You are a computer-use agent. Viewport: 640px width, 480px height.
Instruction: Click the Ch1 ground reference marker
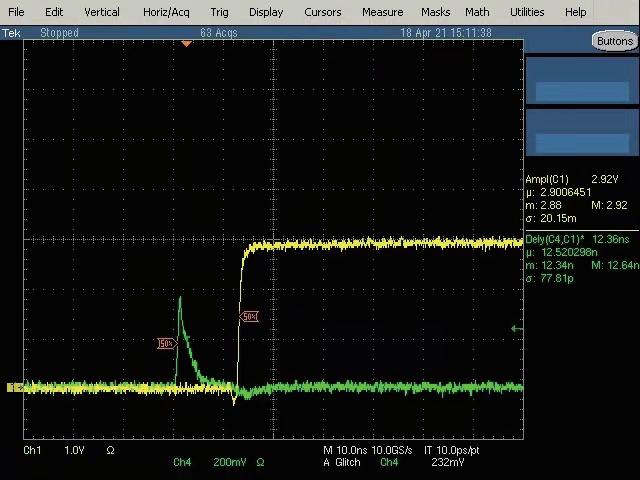pyautogui.click(x=14, y=387)
